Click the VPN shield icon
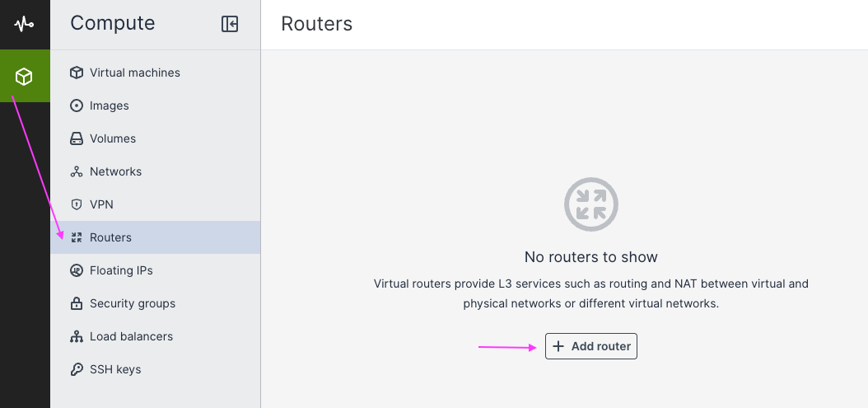 [77, 204]
